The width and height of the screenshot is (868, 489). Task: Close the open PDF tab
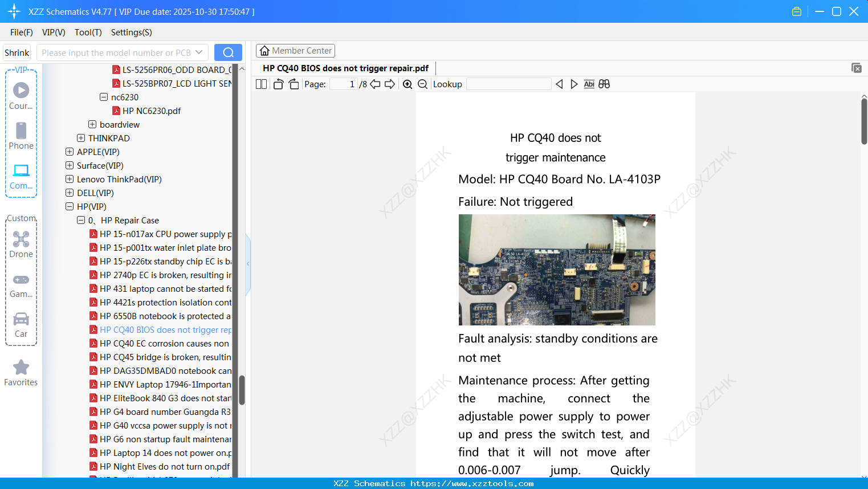point(856,68)
